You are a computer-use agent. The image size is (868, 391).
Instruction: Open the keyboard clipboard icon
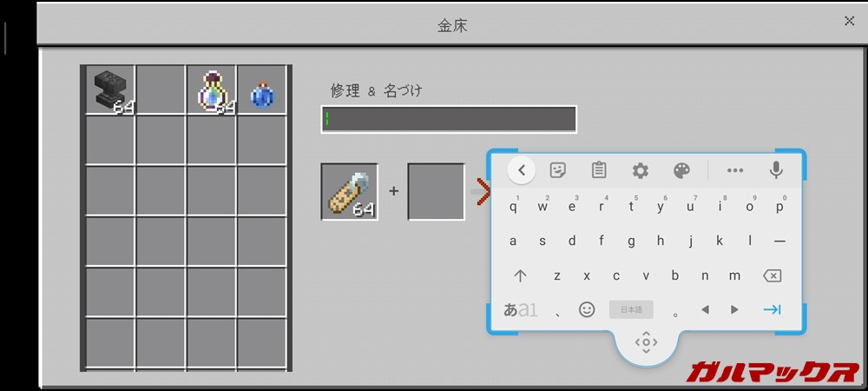[x=598, y=170]
